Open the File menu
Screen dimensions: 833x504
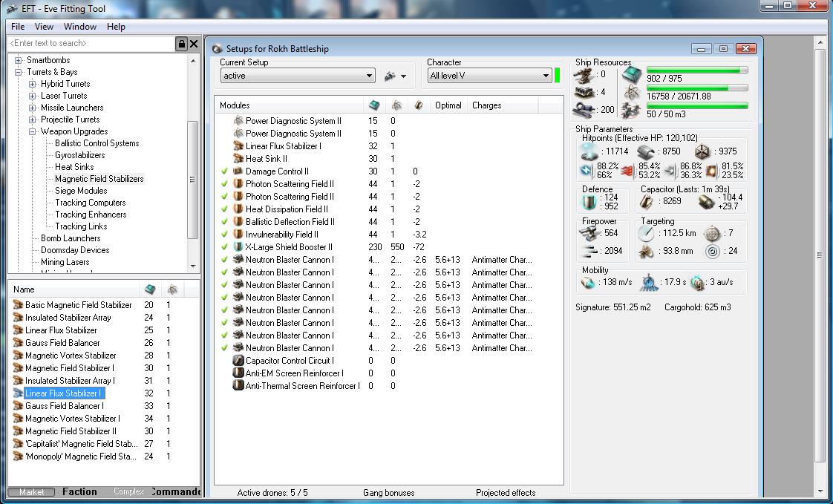(18, 27)
